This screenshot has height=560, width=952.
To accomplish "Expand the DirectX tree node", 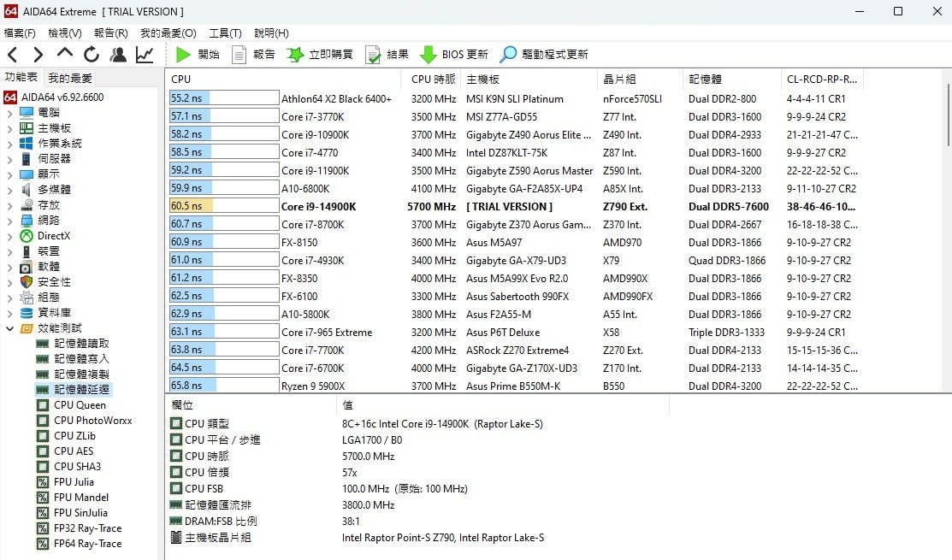I will [9, 236].
